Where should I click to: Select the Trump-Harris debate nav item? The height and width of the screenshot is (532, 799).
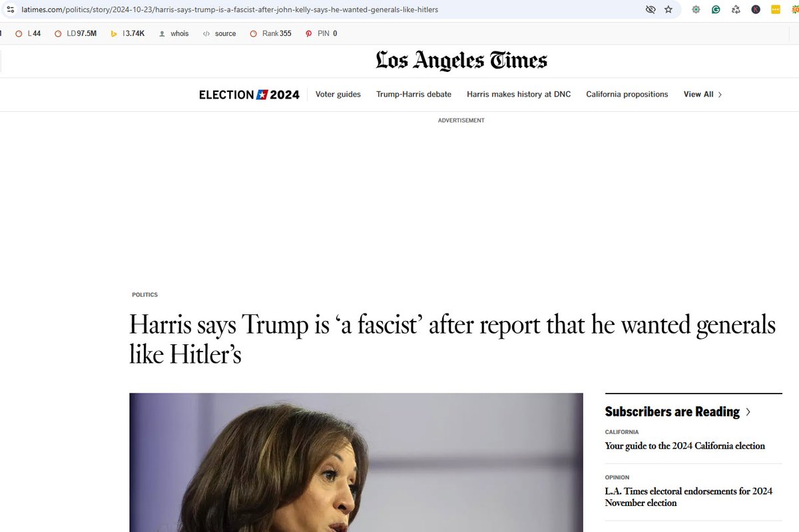tap(413, 95)
